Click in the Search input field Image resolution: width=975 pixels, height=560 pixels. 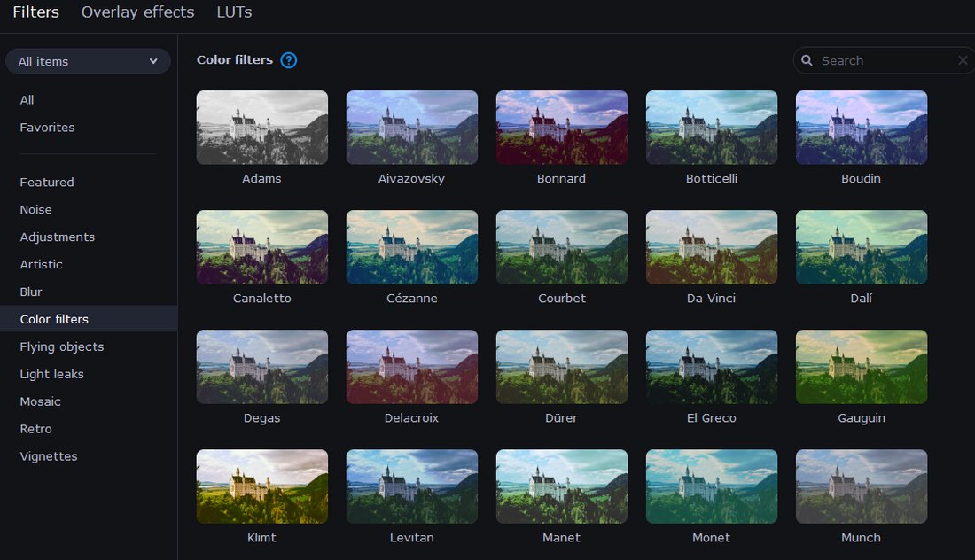click(x=883, y=60)
